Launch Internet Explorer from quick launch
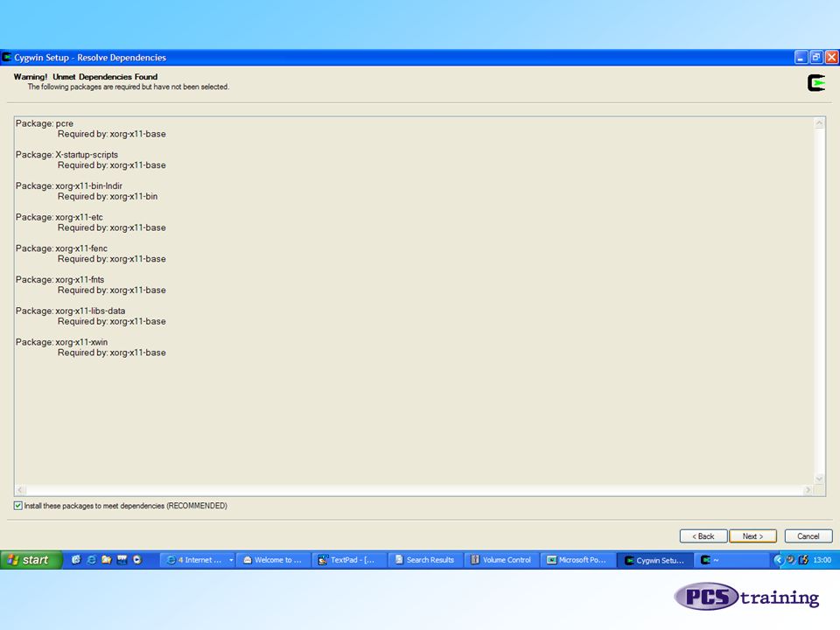Image resolution: width=840 pixels, height=630 pixels. (x=92, y=560)
